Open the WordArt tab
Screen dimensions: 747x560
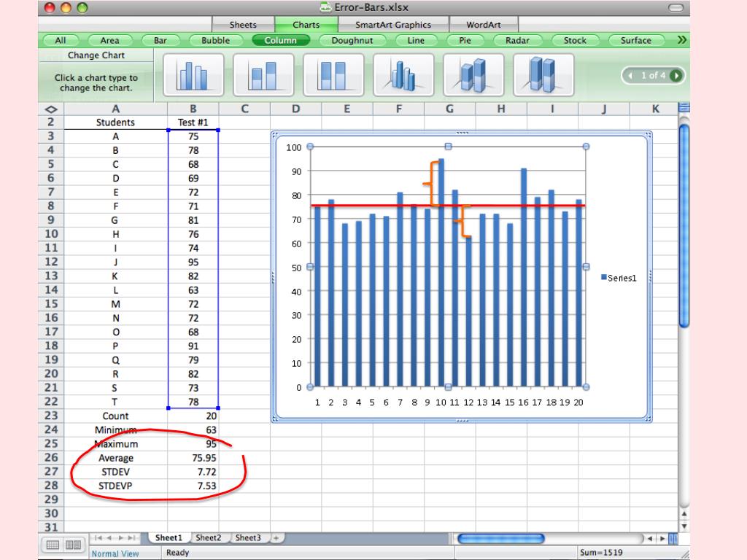point(483,25)
